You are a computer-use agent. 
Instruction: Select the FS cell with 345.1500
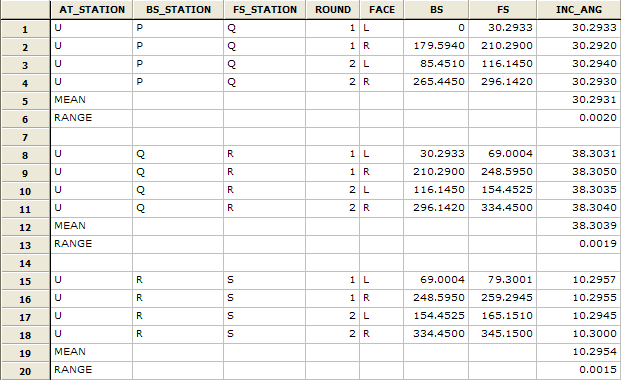(x=503, y=334)
